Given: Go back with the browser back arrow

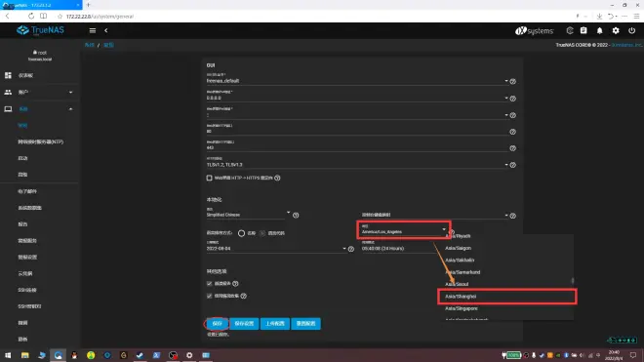Looking at the screenshot, I should (8, 16).
